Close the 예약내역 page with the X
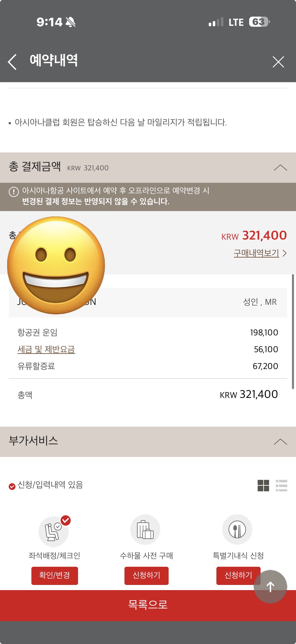The width and height of the screenshot is (296, 644). pos(278,62)
